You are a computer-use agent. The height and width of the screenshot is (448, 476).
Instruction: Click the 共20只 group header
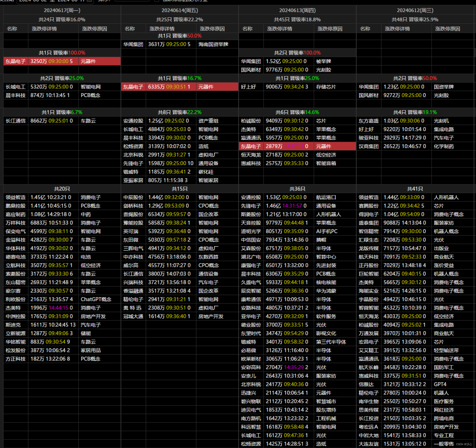(62, 189)
